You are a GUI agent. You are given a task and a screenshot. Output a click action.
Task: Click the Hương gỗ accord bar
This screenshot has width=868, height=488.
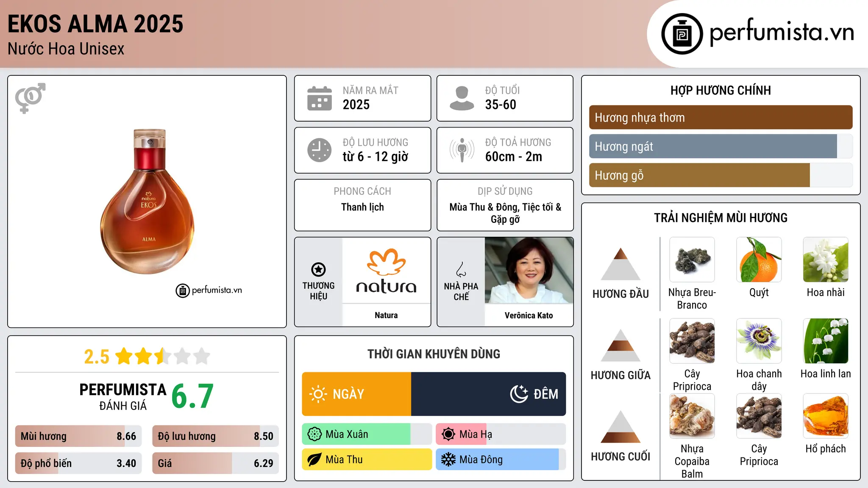click(x=721, y=175)
